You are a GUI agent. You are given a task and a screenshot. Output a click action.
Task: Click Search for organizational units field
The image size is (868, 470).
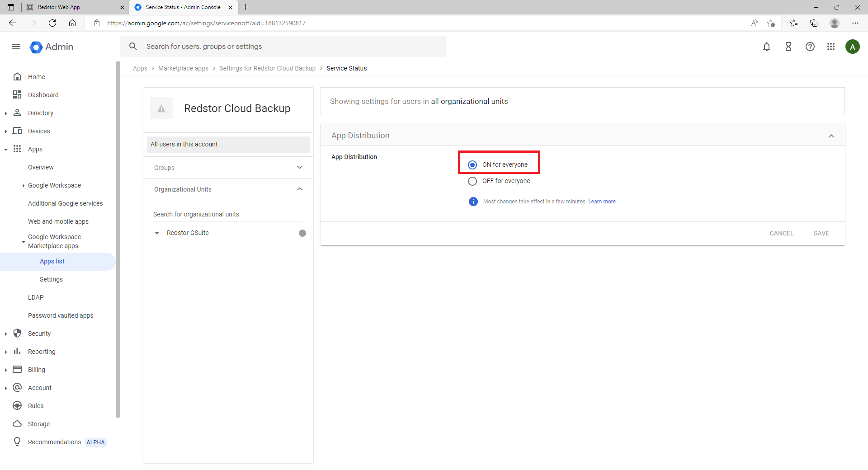tap(227, 214)
